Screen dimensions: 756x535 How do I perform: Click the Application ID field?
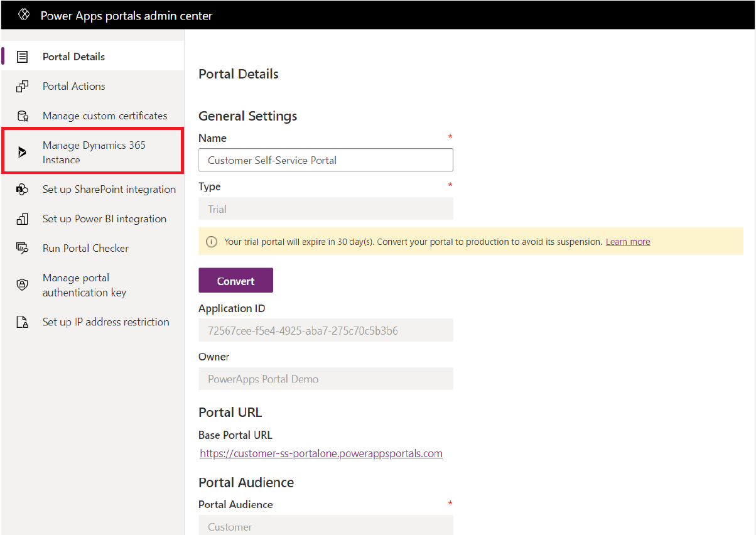coord(326,330)
